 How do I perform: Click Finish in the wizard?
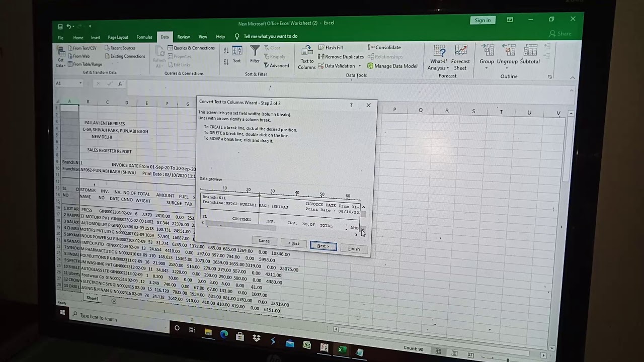(x=354, y=249)
